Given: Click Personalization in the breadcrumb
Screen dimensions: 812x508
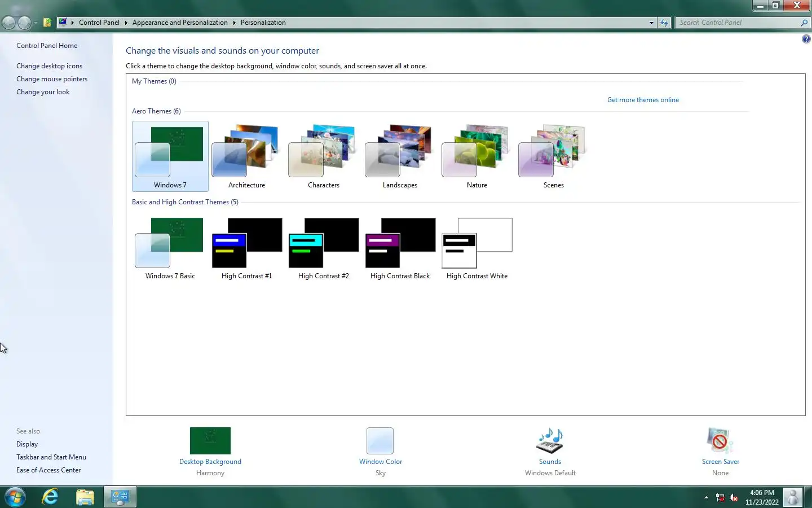Looking at the screenshot, I should point(263,23).
